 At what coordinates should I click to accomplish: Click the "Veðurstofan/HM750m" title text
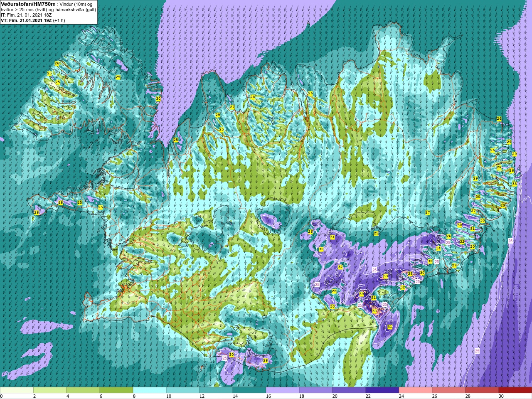click(28, 4)
